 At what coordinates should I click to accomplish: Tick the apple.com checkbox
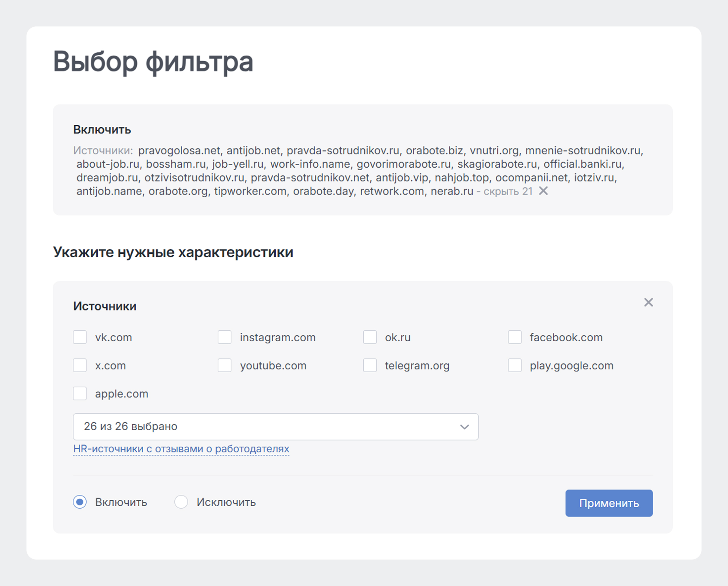tap(80, 394)
